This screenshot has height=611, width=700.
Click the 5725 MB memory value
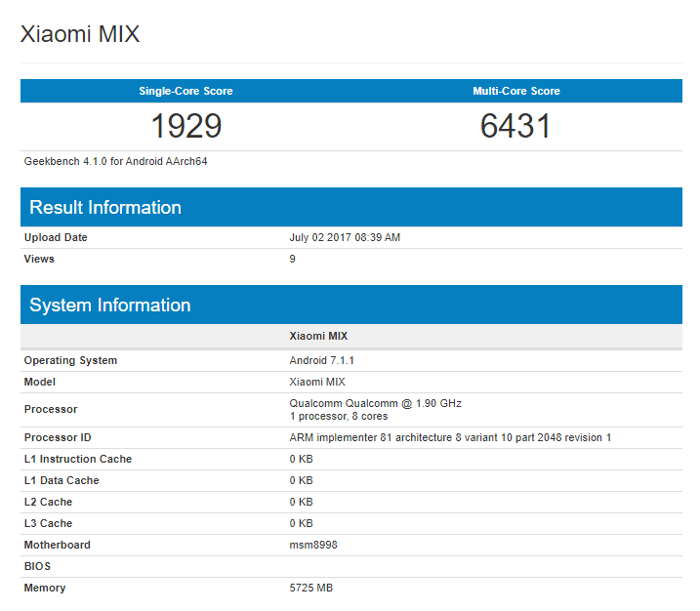point(312,588)
